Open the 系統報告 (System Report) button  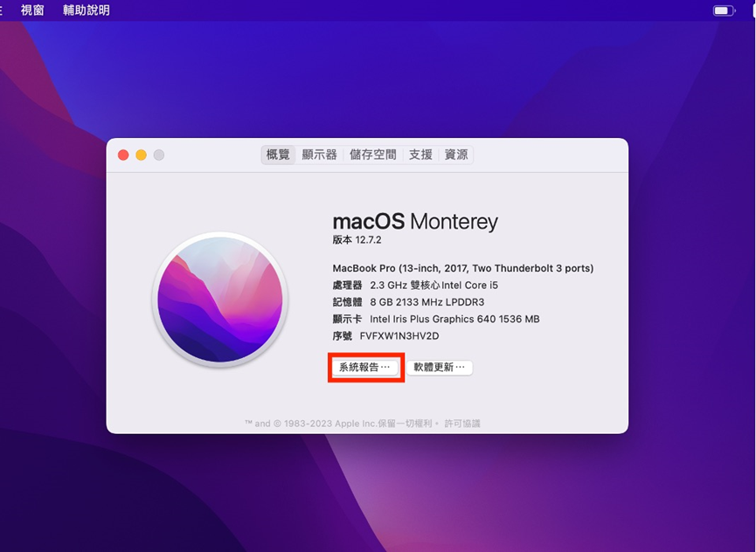pos(365,368)
